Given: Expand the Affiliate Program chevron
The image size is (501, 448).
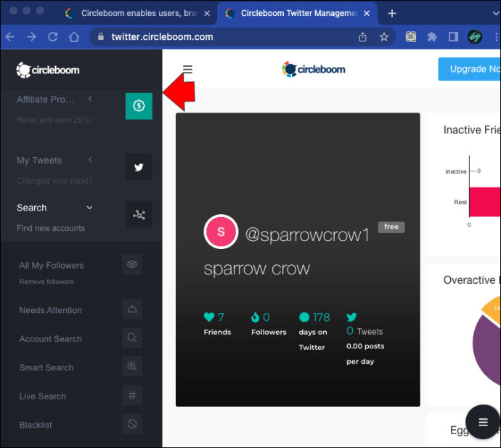Looking at the screenshot, I should coord(90,99).
